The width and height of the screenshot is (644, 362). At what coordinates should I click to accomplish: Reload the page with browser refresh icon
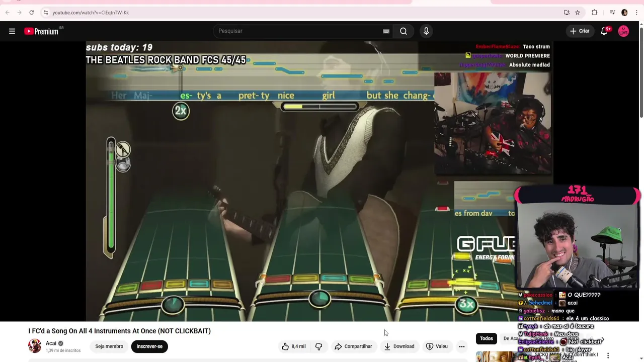31,13
